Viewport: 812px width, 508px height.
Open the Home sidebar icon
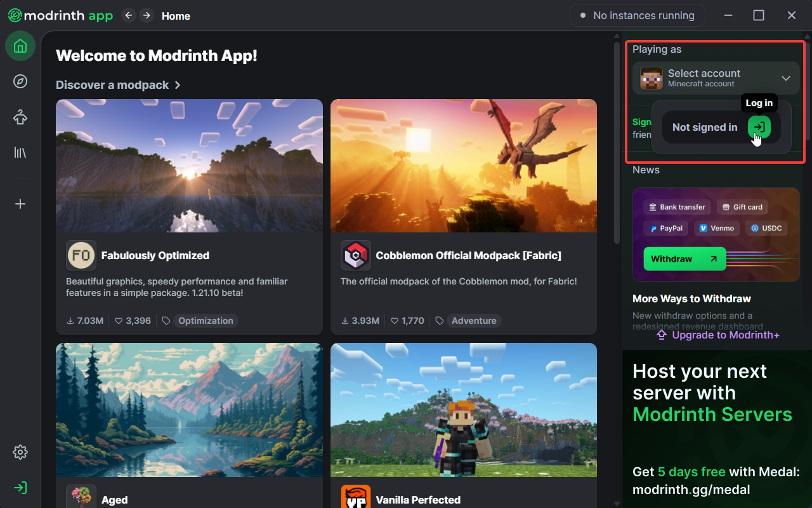(x=20, y=46)
